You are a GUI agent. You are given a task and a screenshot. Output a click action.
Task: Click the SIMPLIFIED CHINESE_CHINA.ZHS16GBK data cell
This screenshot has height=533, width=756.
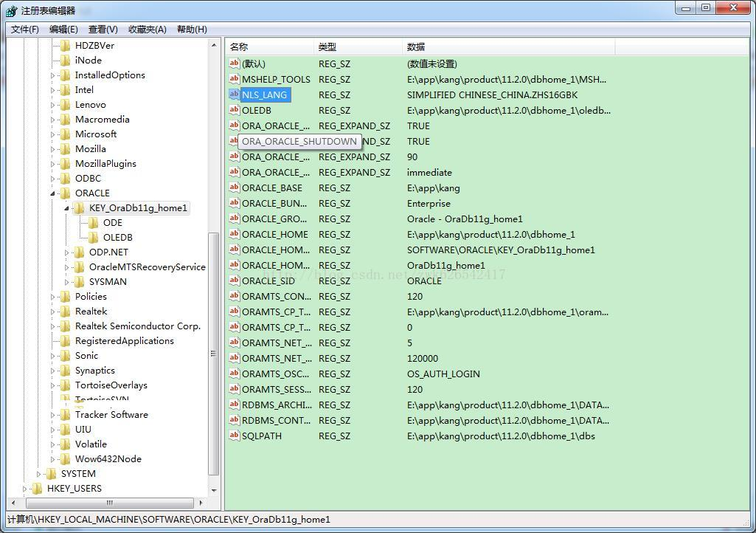point(492,94)
